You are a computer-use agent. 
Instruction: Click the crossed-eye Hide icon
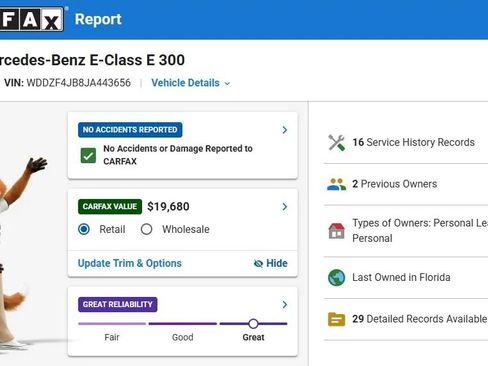pyautogui.click(x=258, y=264)
